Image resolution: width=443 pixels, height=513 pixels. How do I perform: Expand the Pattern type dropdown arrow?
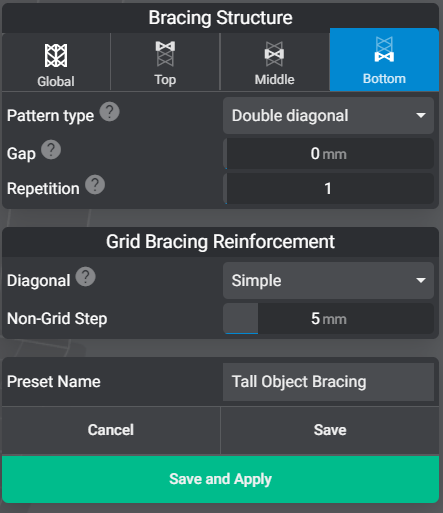421,115
